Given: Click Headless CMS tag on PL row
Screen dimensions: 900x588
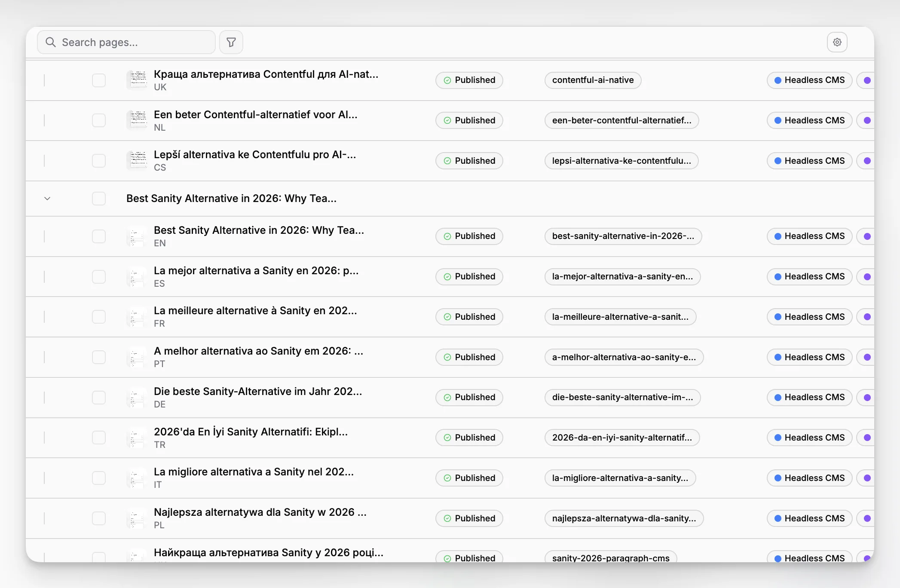Looking at the screenshot, I should (809, 518).
